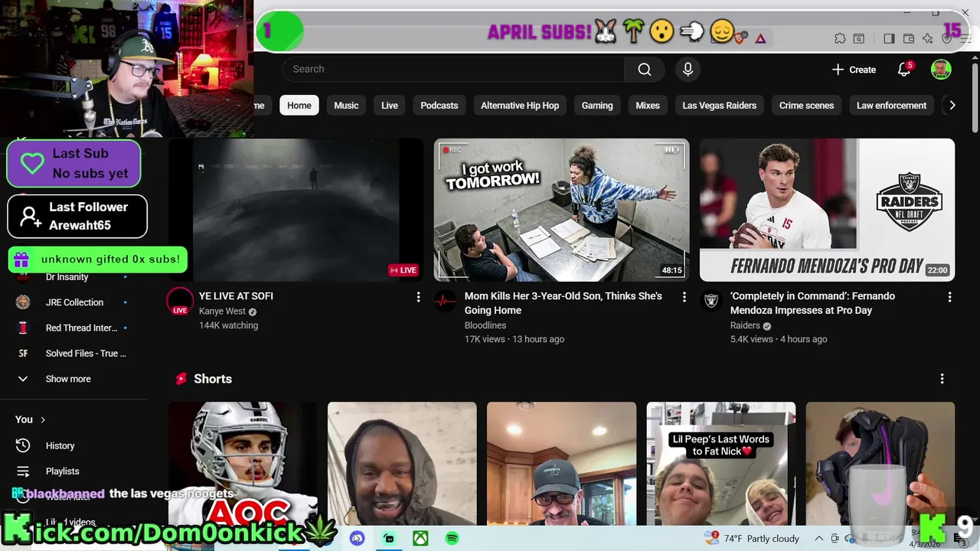The width and height of the screenshot is (980, 551).
Task: Play the I got work TOMORROW thumbnail
Action: click(x=561, y=210)
